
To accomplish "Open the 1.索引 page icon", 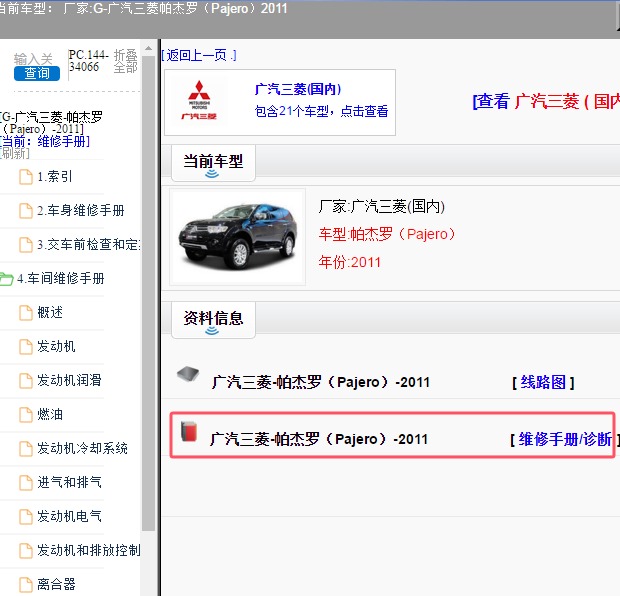I will (x=26, y=177).
